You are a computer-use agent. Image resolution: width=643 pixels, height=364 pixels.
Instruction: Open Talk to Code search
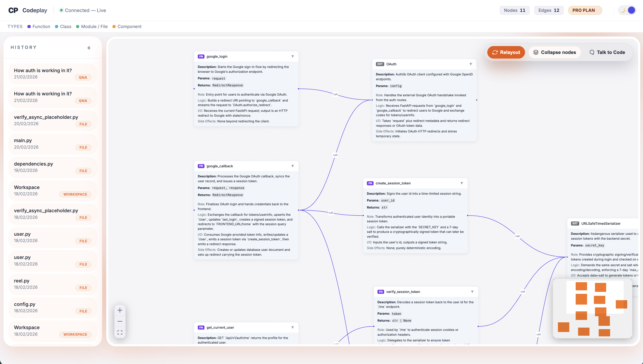point(608,52)
